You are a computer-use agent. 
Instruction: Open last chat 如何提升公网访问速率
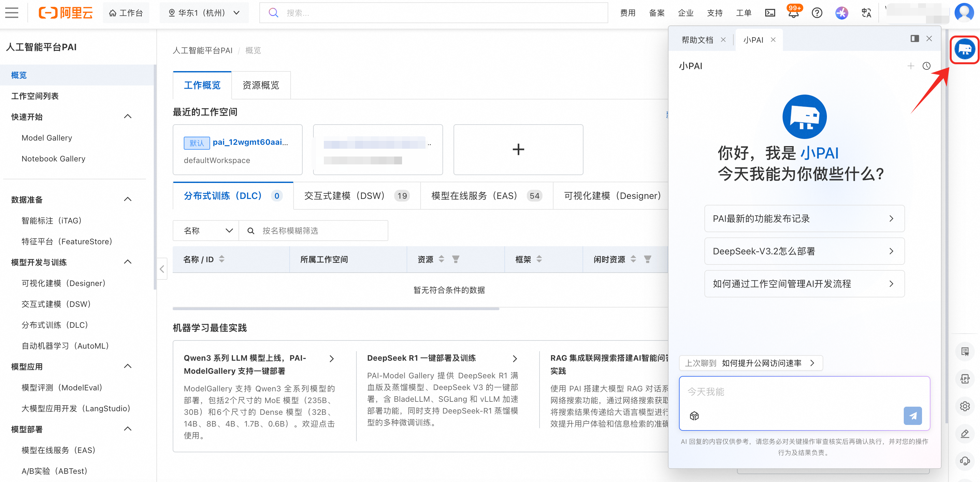751,363
